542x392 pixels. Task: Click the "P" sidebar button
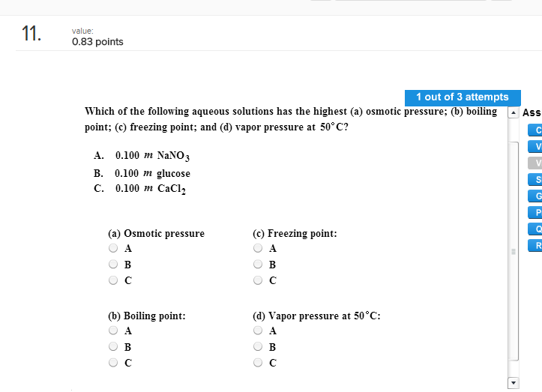[536, 213]
